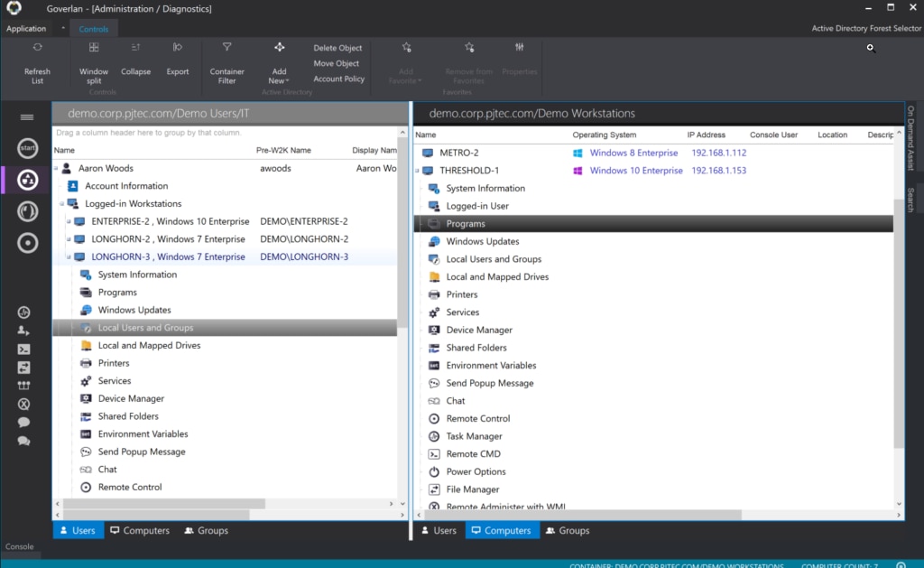Open the Application menu

coord(26,28)
